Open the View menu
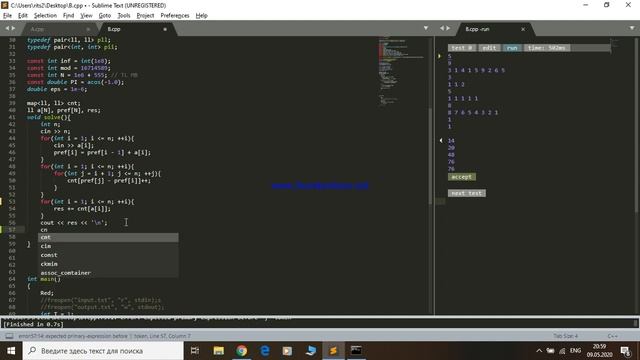The height and width of the screenshot is (360, 640). tap(86, 16)
